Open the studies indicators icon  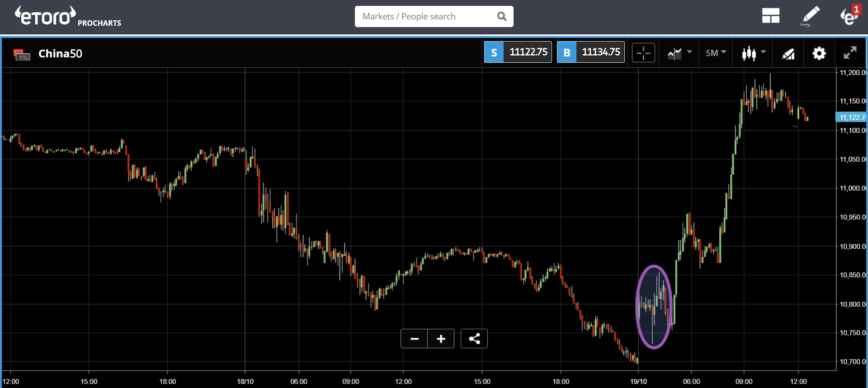[x=788, y=54]
